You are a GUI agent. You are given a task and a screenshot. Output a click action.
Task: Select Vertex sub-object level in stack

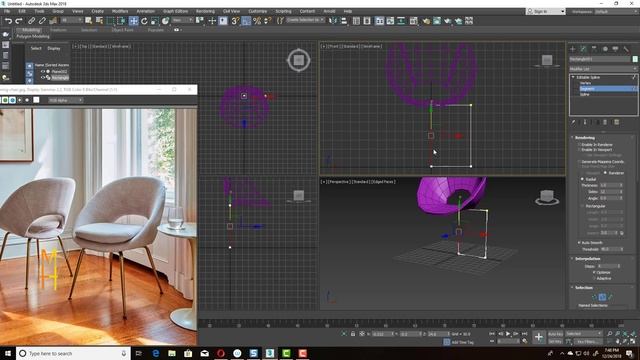tap(585, 83)
